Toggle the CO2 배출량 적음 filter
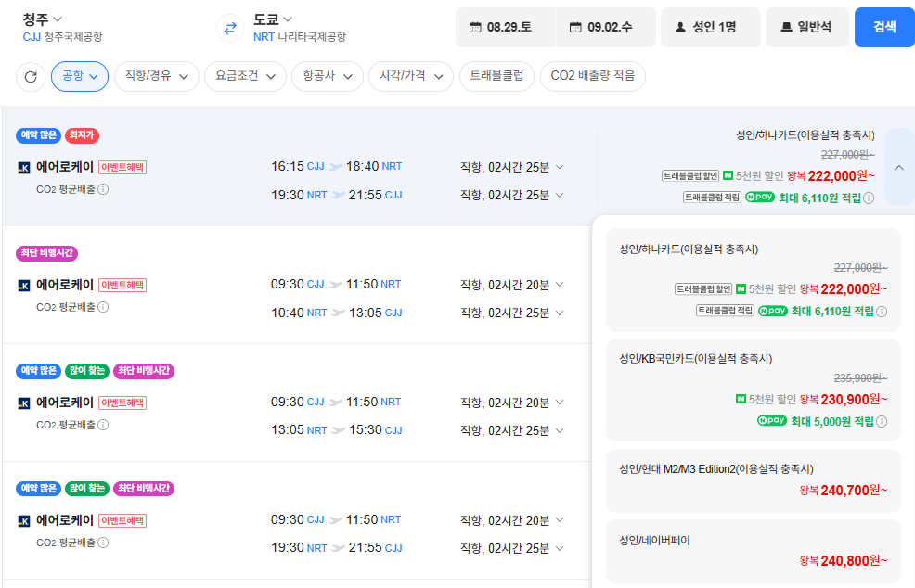 [x=593, y=76]
